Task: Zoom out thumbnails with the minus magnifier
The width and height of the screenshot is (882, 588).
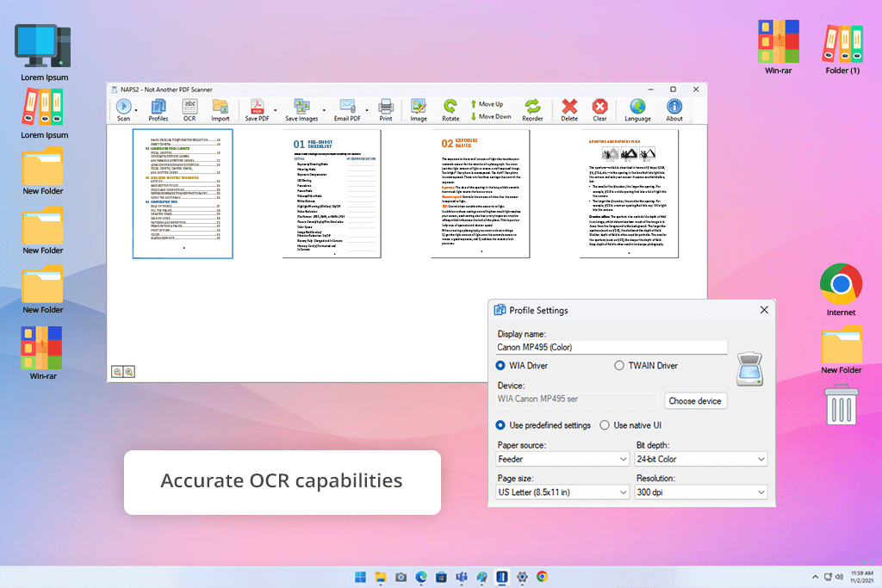Action: (x=117, y=372)
